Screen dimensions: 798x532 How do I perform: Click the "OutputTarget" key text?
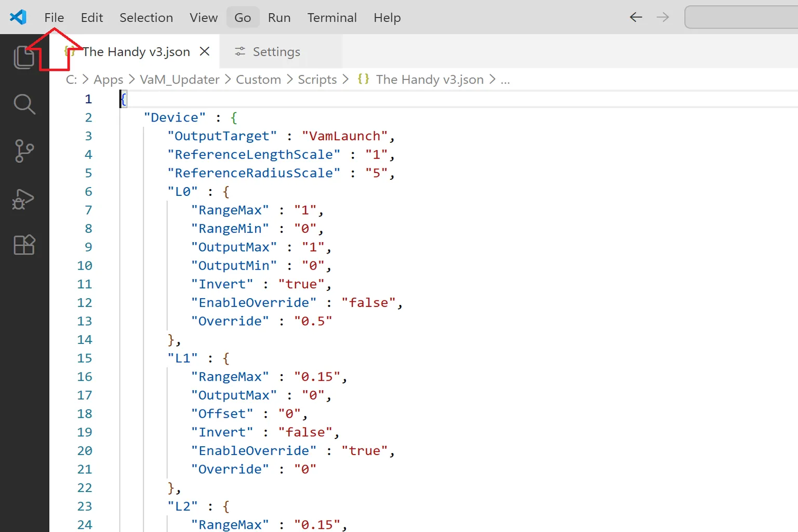click(222, 136)
